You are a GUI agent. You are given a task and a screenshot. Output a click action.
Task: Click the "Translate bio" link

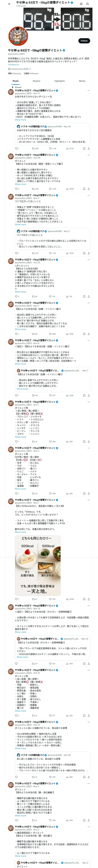[14, 65]
